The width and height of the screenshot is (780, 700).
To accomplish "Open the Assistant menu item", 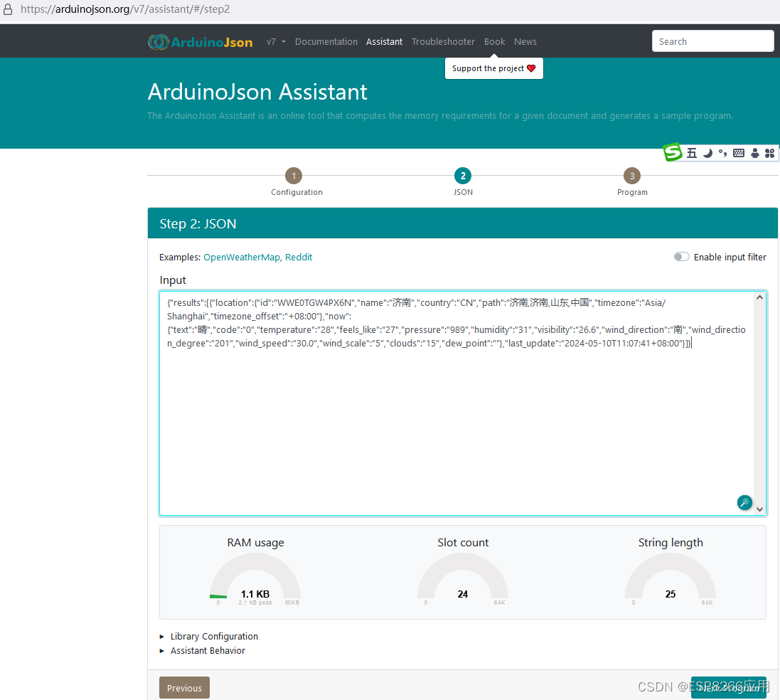I will pyautogui.click(x=384, y=42).
